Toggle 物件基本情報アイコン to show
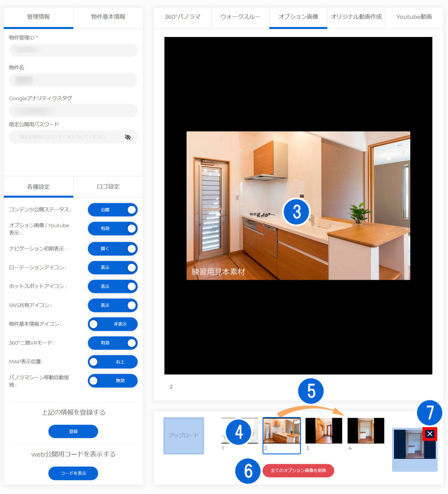Image resolution: width=448 pixels, height=494 pixels. click(113, 324)
